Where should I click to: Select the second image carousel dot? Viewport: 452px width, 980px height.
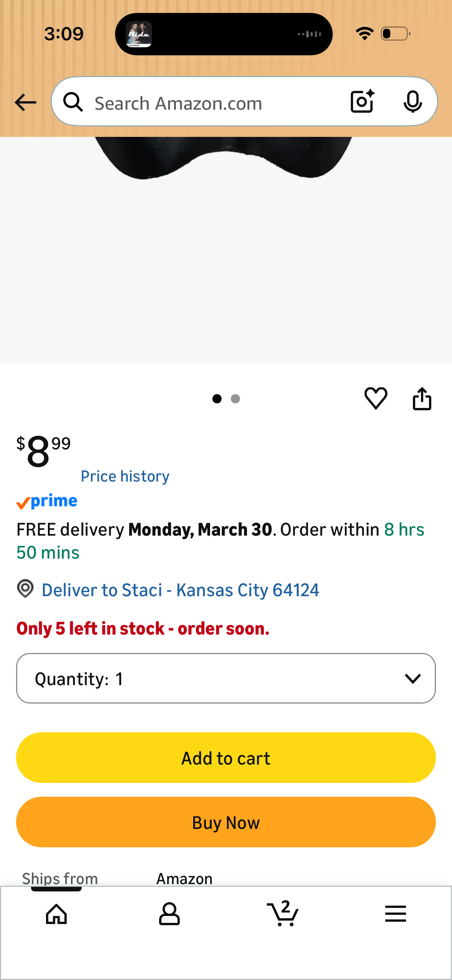235,399
